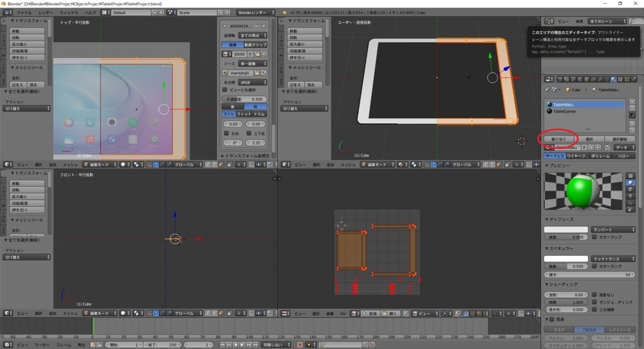The image size is (644, 349).
Task: Open the Object cube properties tab
Action: pos(587,79)
